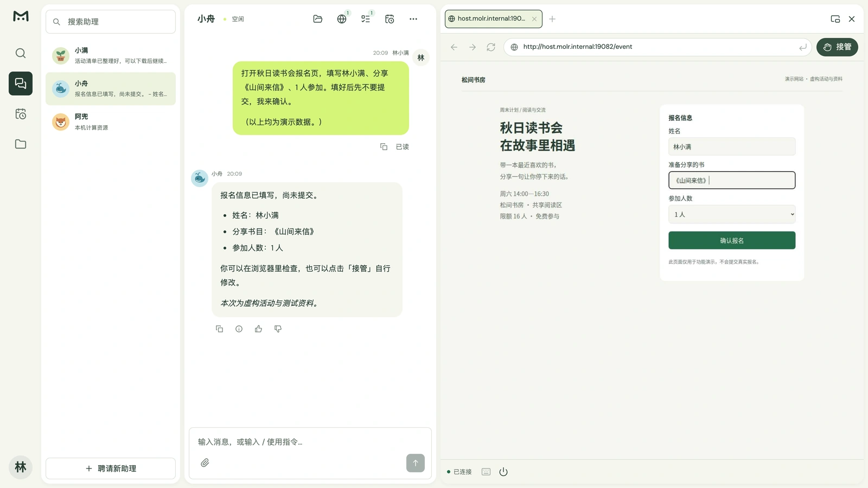
Task: Open more options ellipsis in chat header
Action: point(413,19)
